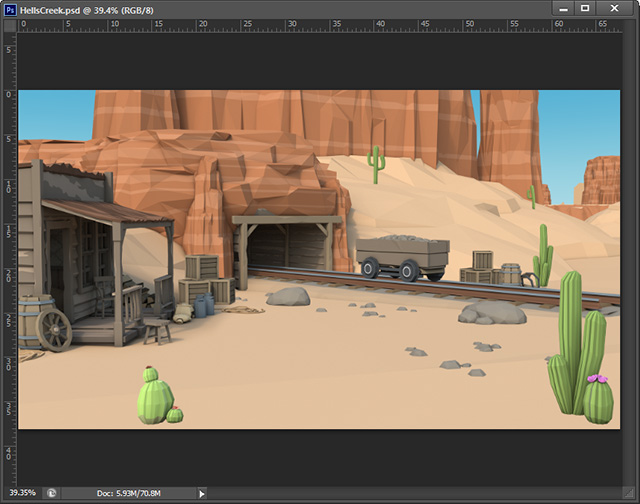The height and width of the screenshot is (504, 640).
Task: Click the wagon wheel beside the wooden shack
Action: [54, 330]
